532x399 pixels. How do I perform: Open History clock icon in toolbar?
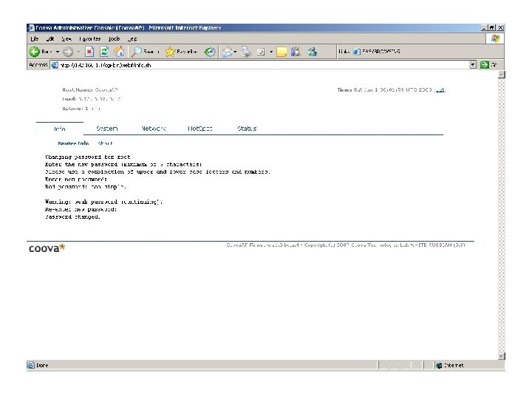pyautogui.click(x=210, y=52)
